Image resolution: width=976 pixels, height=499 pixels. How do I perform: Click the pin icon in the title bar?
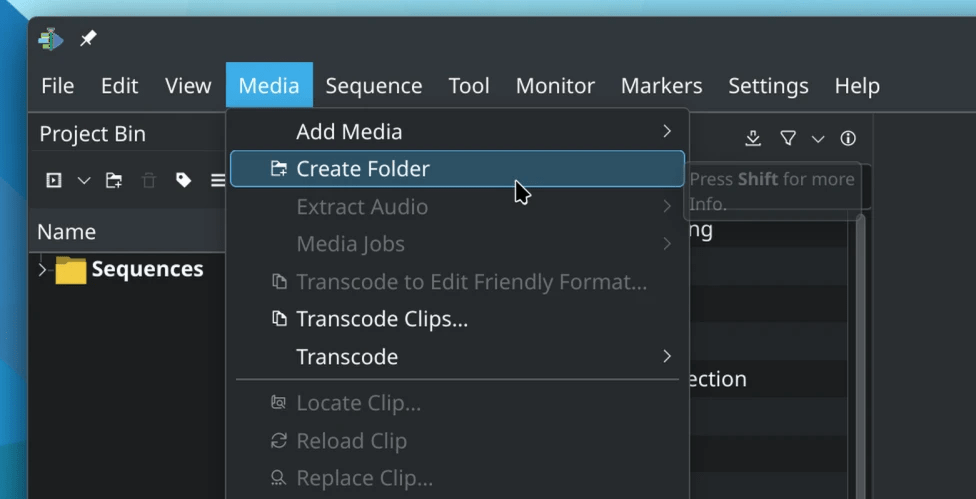point(88,39)
